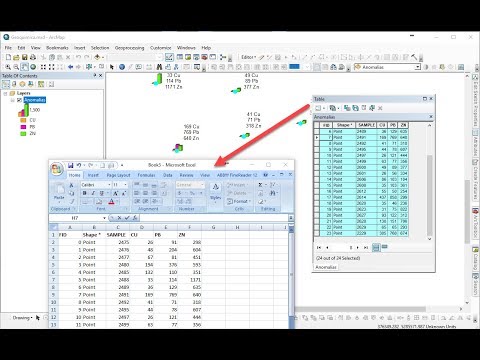Click List By Source icon in Table Of Contents

point(14,84)
